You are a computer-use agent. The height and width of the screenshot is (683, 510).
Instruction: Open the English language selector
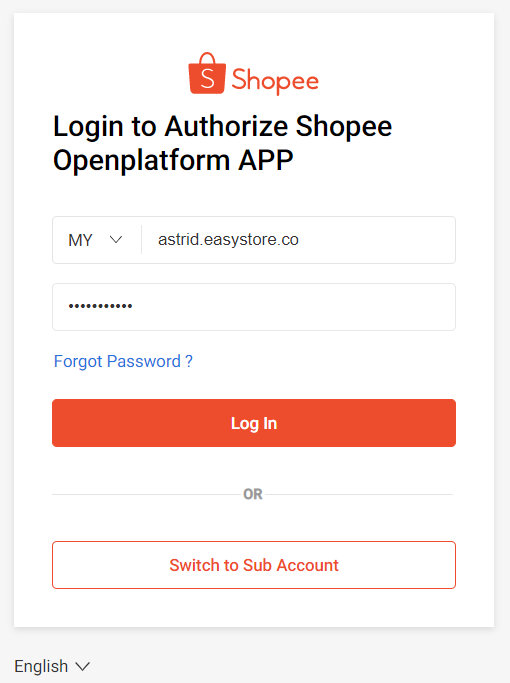pos(52,666)
